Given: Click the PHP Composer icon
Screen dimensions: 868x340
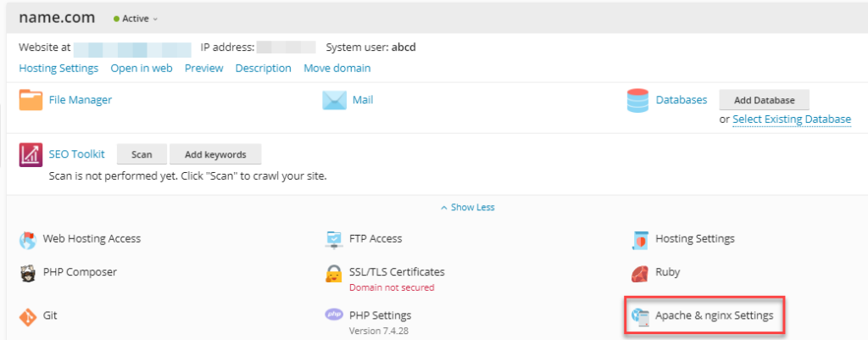Looking at the screenshot, I should 29,273.
